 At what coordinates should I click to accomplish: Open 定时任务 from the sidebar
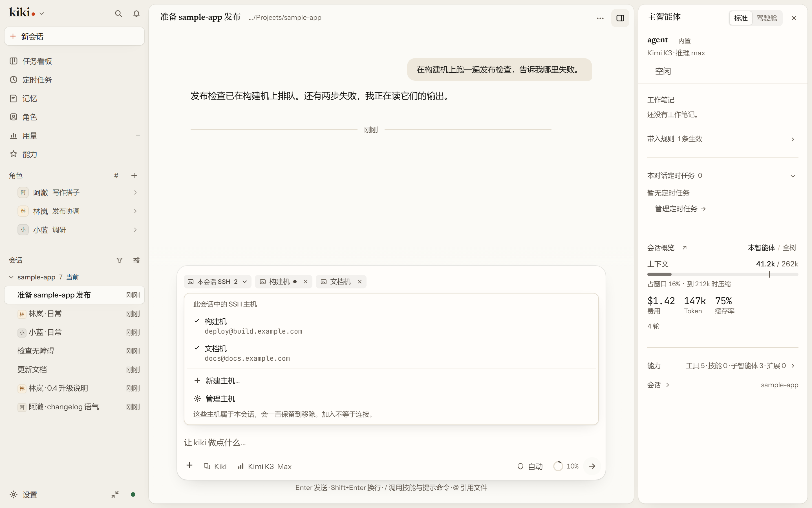coord(74,80)
